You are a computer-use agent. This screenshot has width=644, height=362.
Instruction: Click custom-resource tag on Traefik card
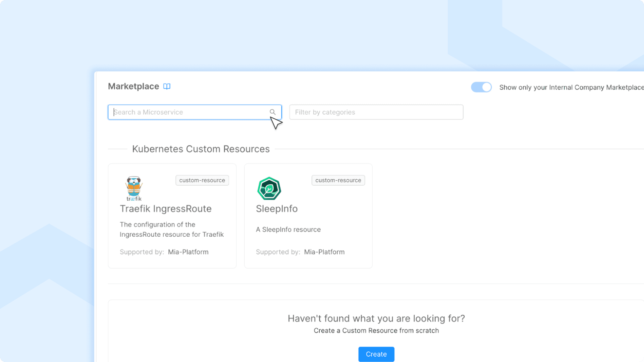tap(202, 180)
